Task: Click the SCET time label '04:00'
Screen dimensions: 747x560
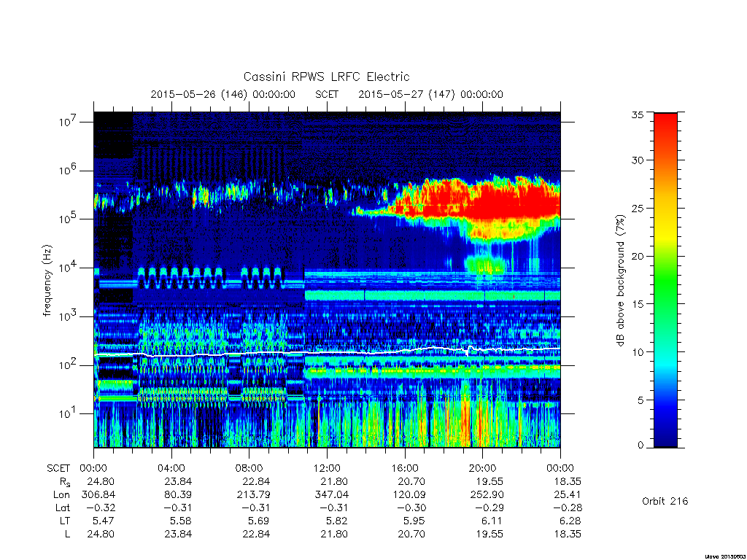Action: (171, 468)
